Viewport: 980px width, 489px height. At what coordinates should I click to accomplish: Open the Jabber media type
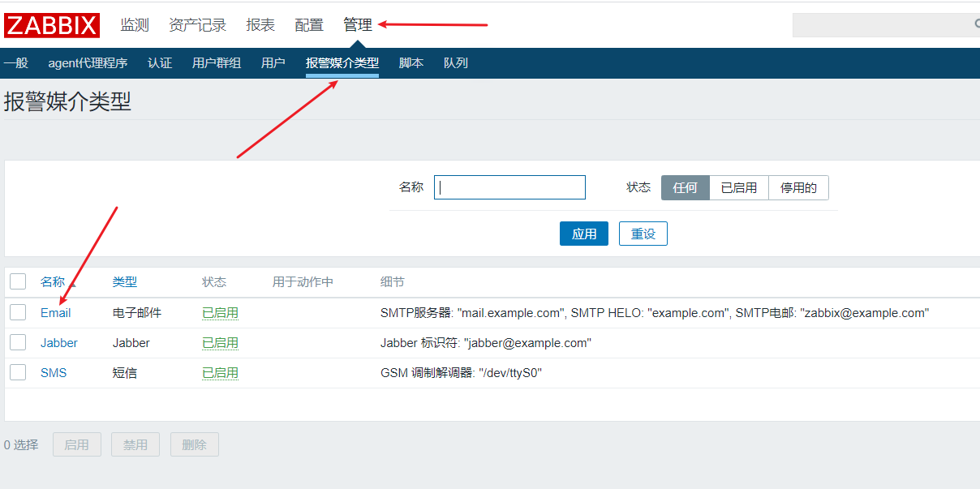pos(59,342)
